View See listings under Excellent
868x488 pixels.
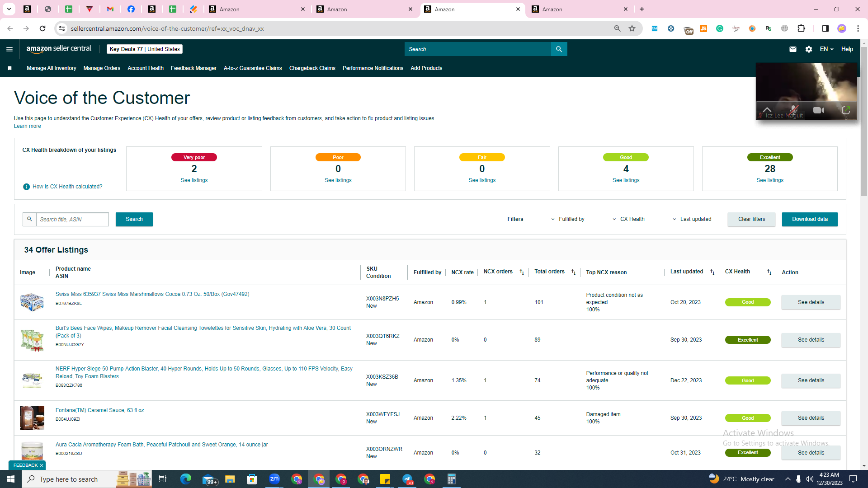tap(770, 180)
